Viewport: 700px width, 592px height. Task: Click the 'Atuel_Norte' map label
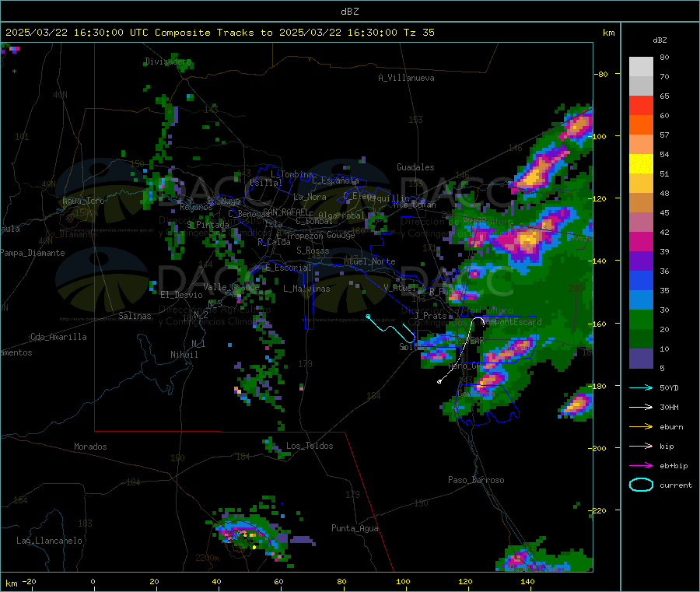pyautogui.click(x=369, y=261)
